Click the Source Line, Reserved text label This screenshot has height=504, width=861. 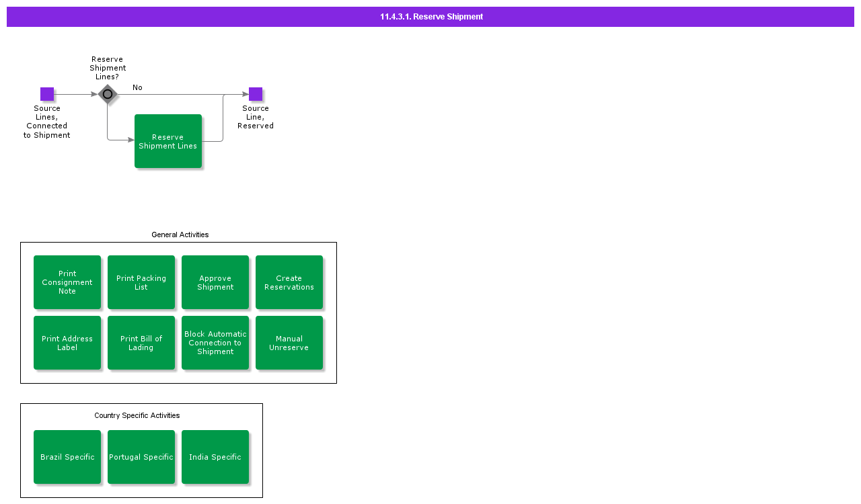click(256, 117)
